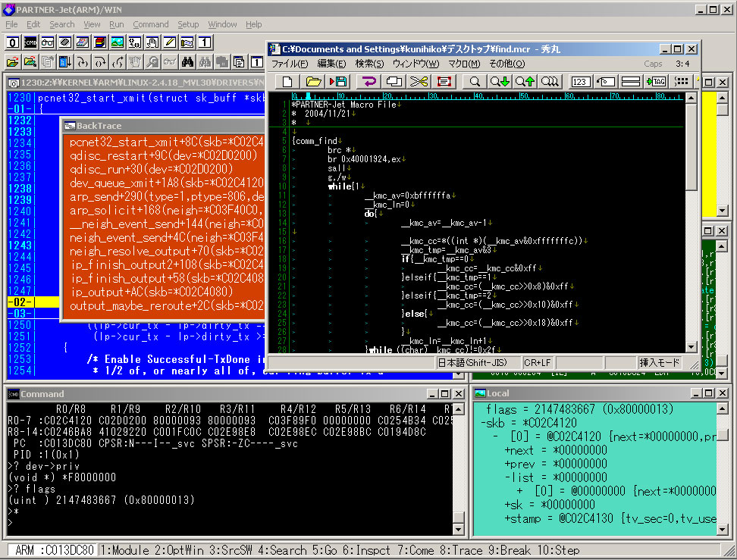Expand the +stamp entry in Local panel

tap(507, 518)
